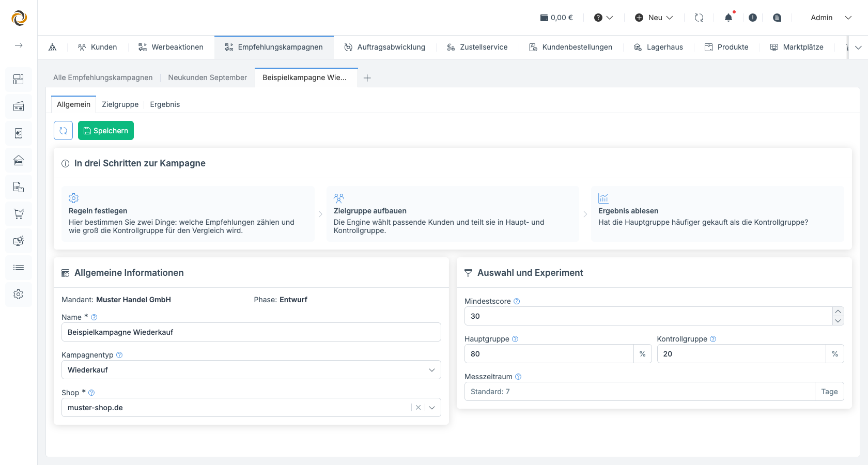Increase the Mindestscore value
The height and width of the screenshot is (465, 868).
(x=838, y=312)
